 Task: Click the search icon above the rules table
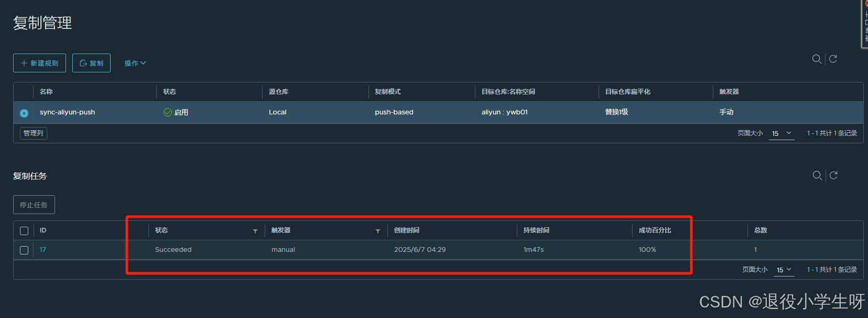pyautogui.click(x=817, y=59)
